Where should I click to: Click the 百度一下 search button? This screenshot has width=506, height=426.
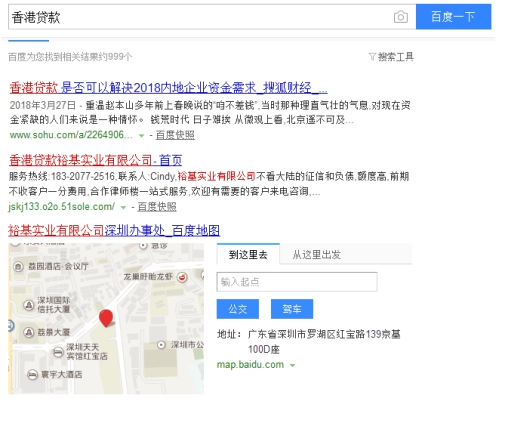point(453,17)
